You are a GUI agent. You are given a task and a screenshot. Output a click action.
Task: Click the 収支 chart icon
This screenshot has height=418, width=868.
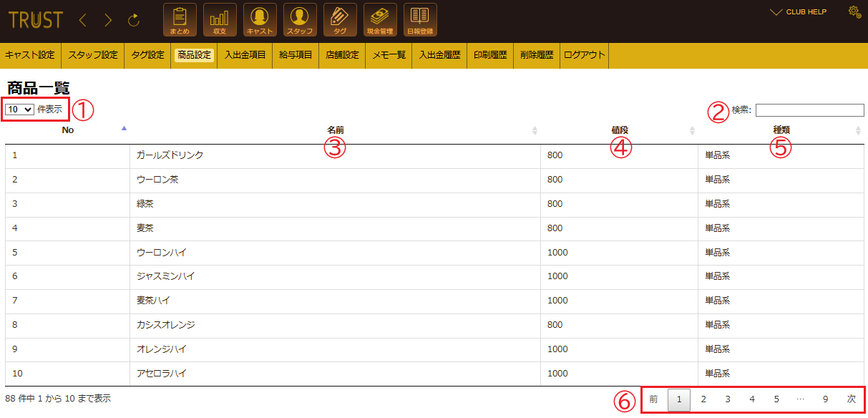point(220,20)
